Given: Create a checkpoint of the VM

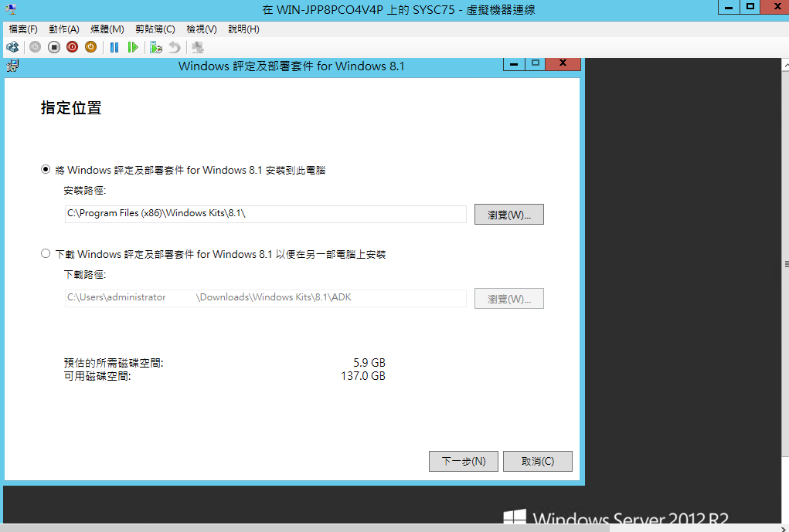Looking at the screenshot, I should tap(156, 47).
